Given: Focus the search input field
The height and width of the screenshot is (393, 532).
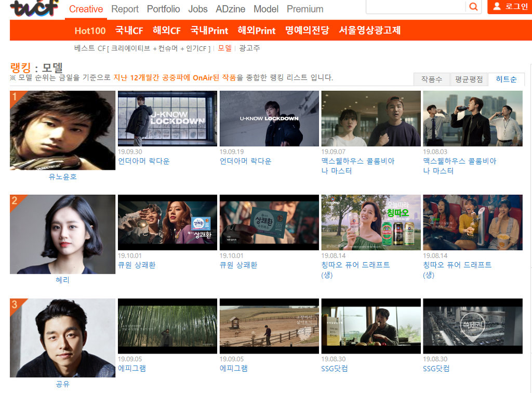Looking at the screenshot, I should click(x=416, y=6).
